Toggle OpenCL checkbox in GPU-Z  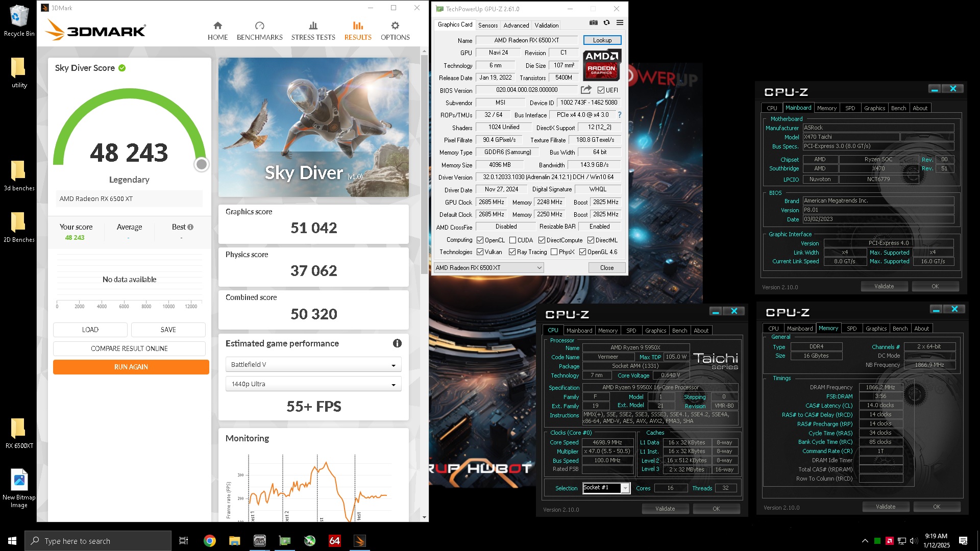480,240
